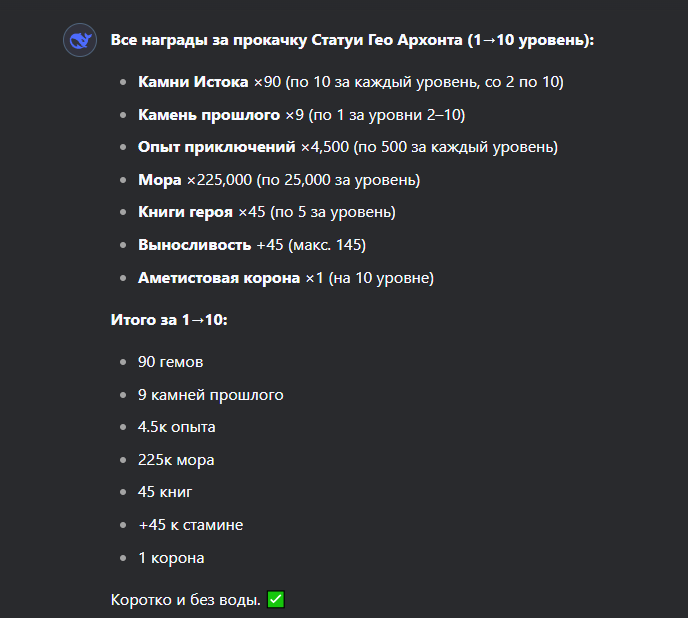Click the 9 камней прошлого list item
Screen dimensions: 688x618
click(x=211, y=395)
